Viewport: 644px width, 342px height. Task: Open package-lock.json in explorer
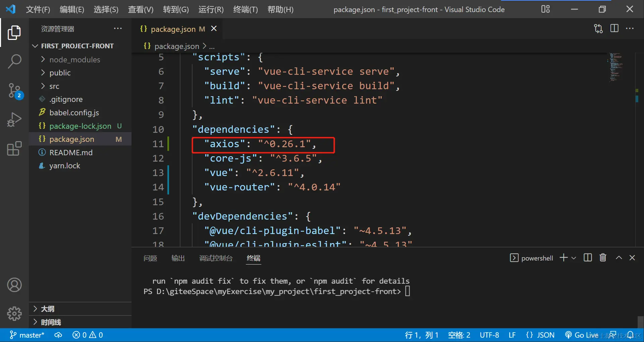80,126
